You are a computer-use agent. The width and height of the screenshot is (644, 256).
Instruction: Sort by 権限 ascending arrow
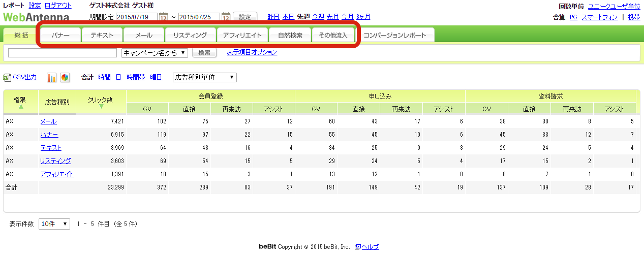coord(21,107)
